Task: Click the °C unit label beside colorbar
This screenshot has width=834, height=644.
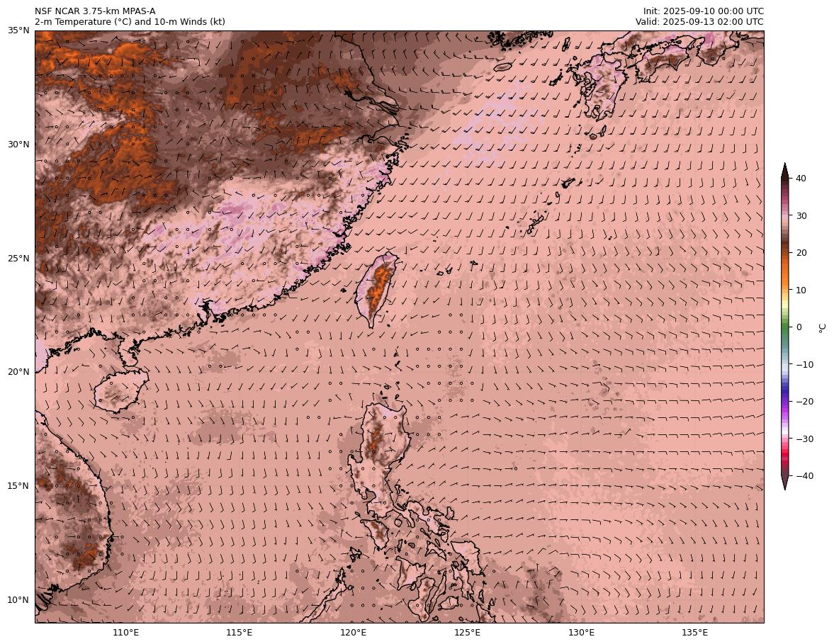Action: [821, 327]
